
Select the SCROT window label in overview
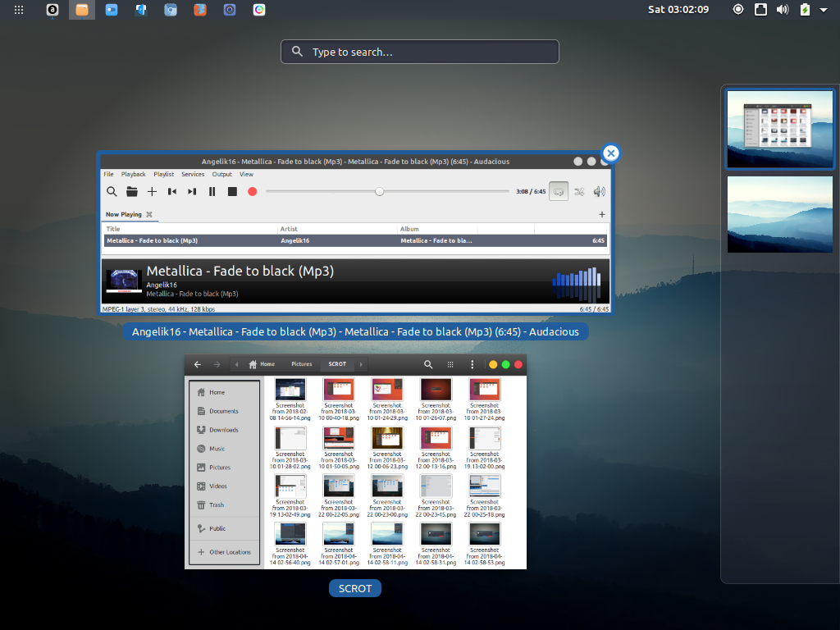pyautogui.click(x=355, y=588)
